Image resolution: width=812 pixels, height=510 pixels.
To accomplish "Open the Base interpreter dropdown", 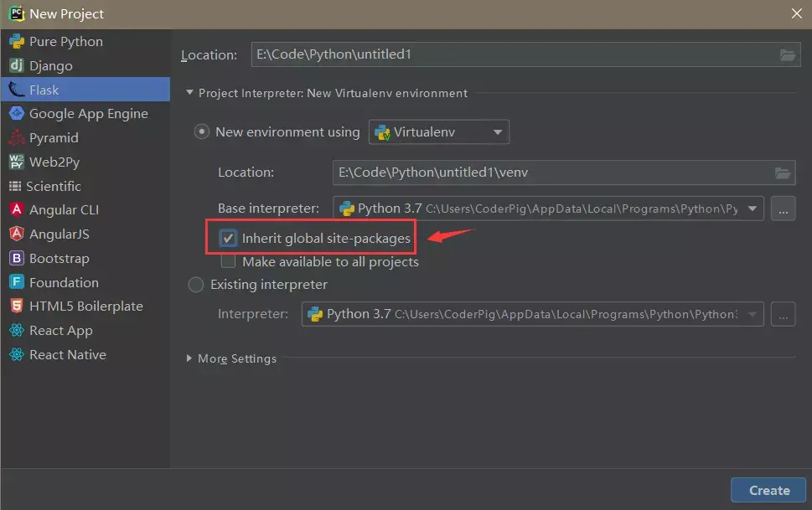I will [548, 209].
